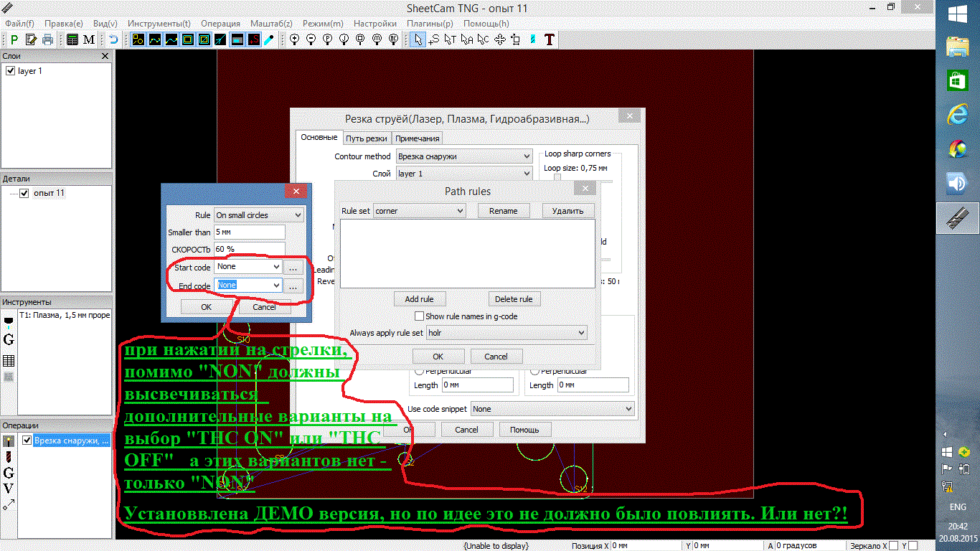Click the dark red T text icon
The width and height of the screenshot is (980, 551).
[550, 39]
